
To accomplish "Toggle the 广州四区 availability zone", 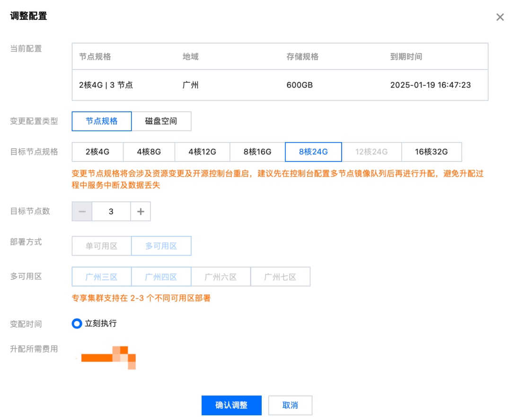I will tap(161, 277).
